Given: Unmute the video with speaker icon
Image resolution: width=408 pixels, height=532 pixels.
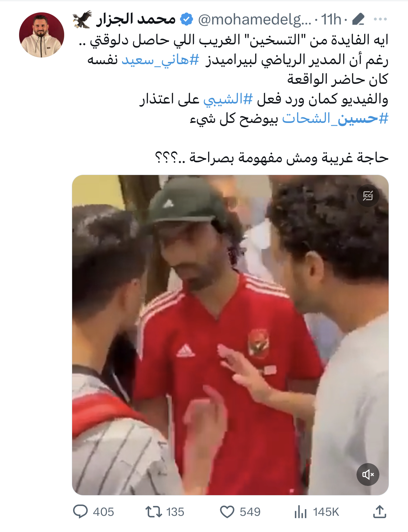Looking at the screenshot, I should pos(368,475).
